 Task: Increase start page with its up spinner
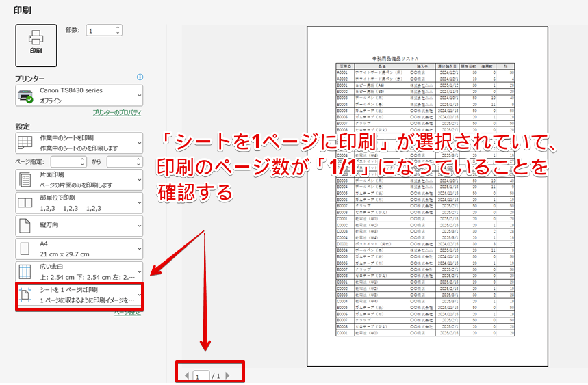(83, 159)
